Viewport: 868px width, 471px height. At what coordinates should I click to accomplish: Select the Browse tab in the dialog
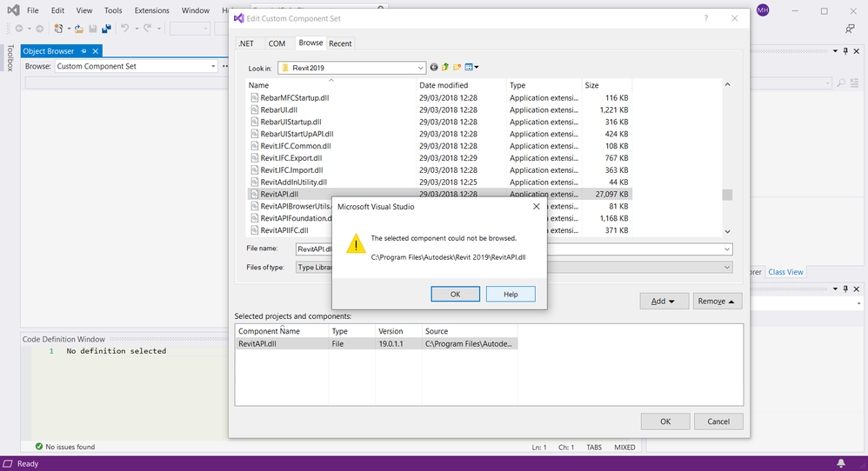tap(310, 43)
